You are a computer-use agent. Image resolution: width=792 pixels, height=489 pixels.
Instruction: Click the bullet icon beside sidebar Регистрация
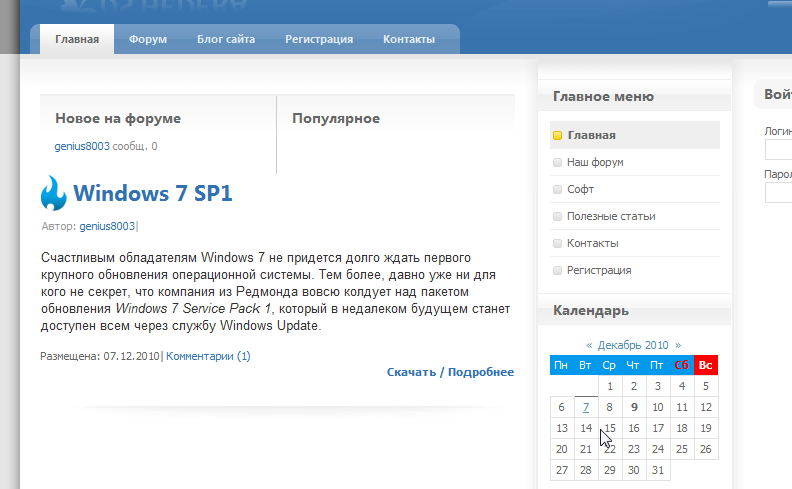click(x=558, y=270)
